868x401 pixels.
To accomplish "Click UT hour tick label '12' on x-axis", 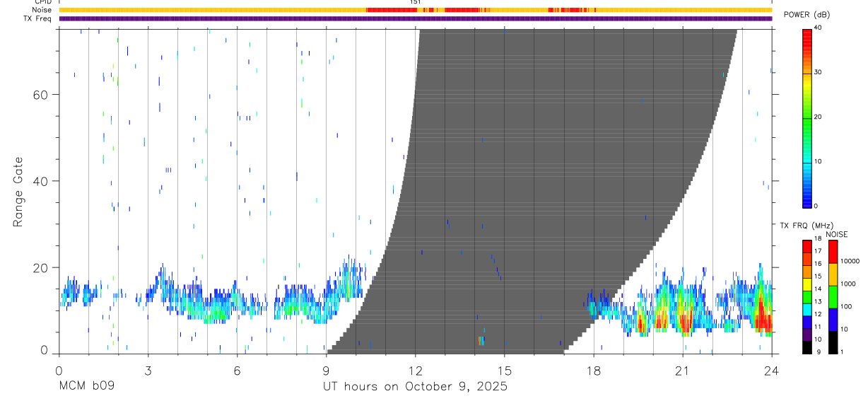I will [x=416, y=370].
